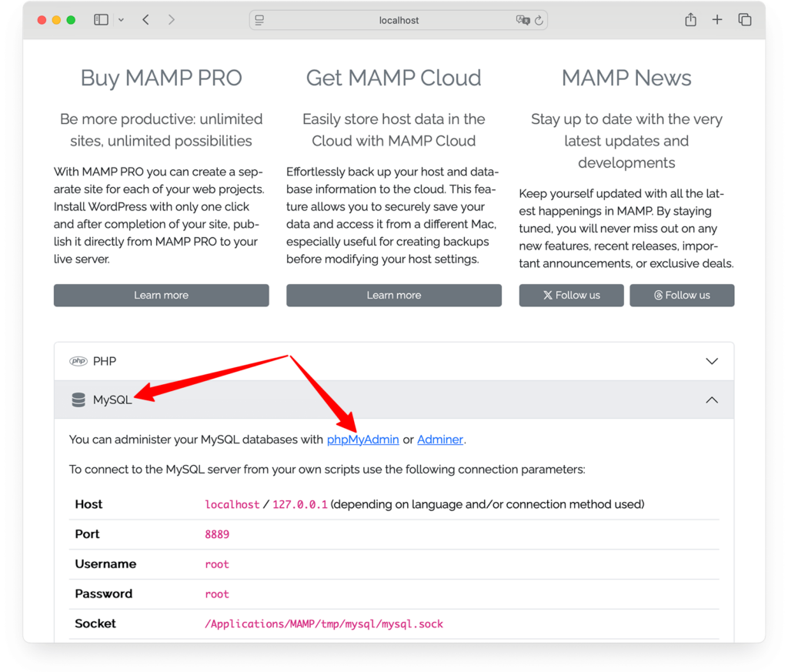The height and width of the screenshot is (672, 788).
Task: Click the MySQL accordion header label
Action: [112, 400]
